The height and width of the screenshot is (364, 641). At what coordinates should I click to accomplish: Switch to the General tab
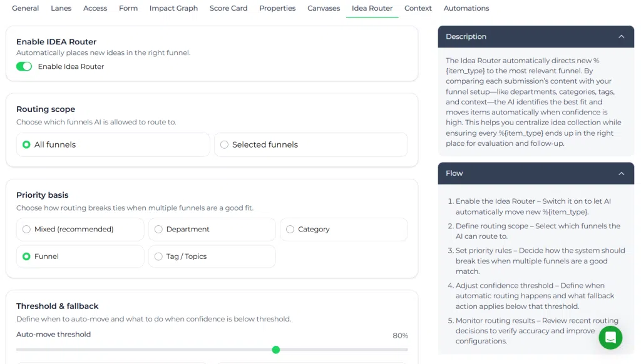point(25,8)
